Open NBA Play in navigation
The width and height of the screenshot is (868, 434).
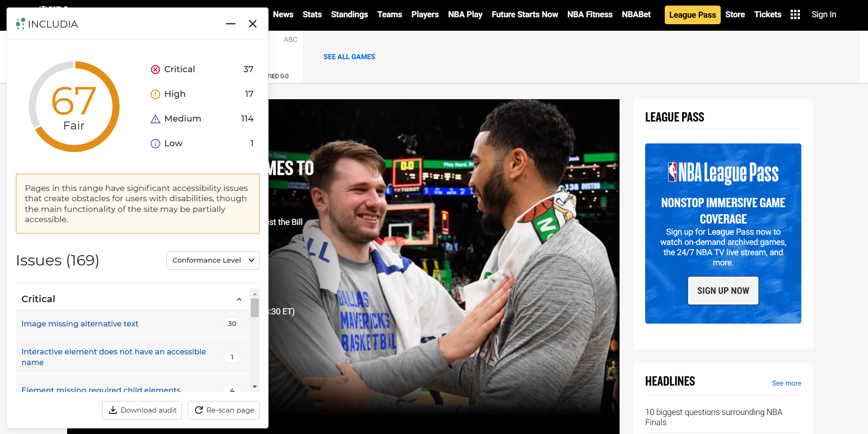coord(465,14)
